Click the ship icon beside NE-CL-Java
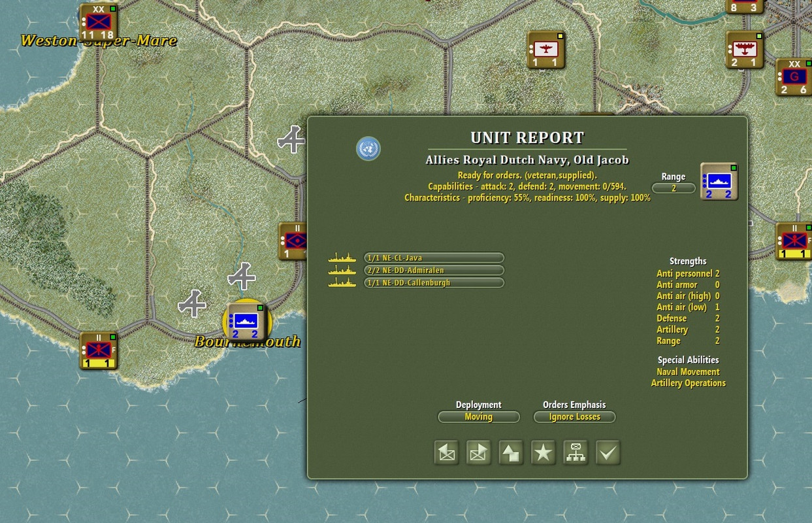The height and width of the screenshot is (523, 812). (x=342, y=258)
